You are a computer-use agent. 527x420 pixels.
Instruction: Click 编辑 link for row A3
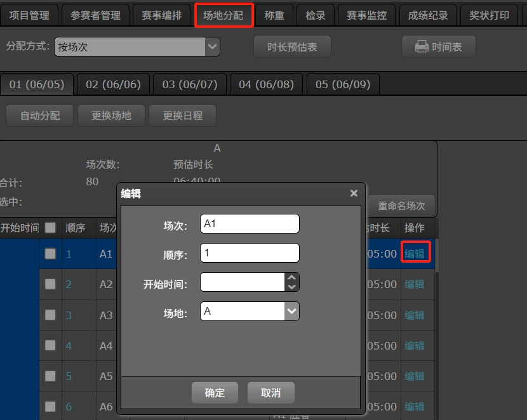[x=414, y=315]
